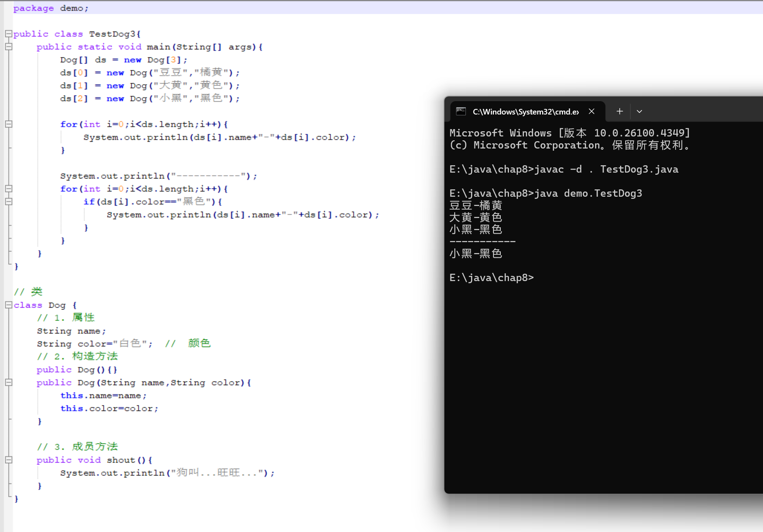Open a new terminal tab
The image size is (763, 532).
(x=619, y=111)
